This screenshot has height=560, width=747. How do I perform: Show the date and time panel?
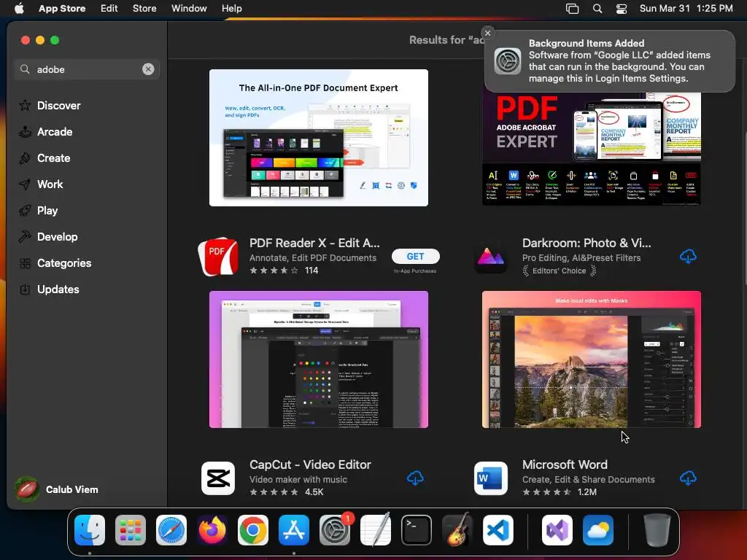(x=686, y=9)
